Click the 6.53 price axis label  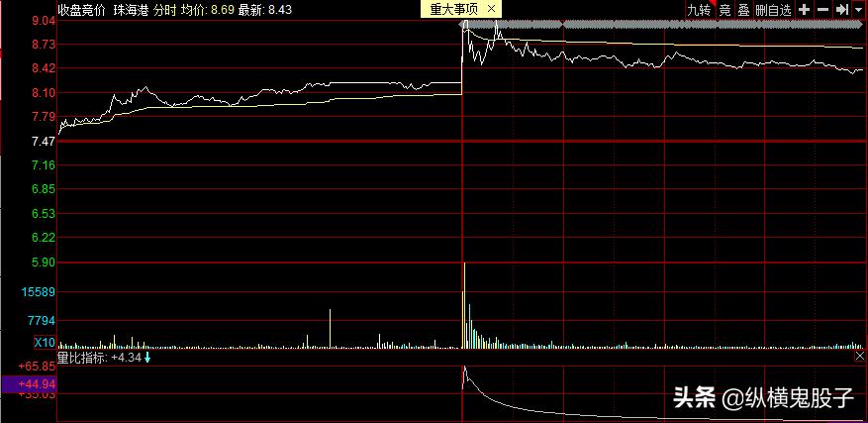coord(45,213)
